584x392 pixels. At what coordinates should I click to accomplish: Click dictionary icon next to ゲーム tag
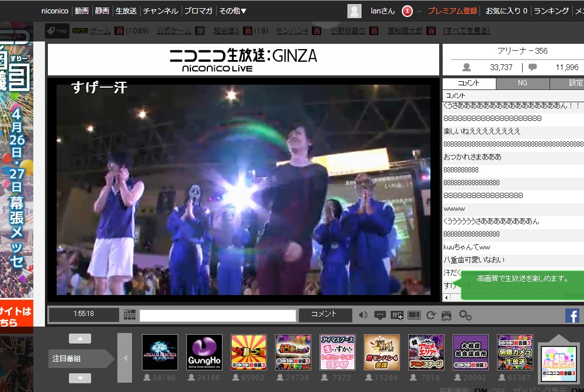(x=119, y=30)
